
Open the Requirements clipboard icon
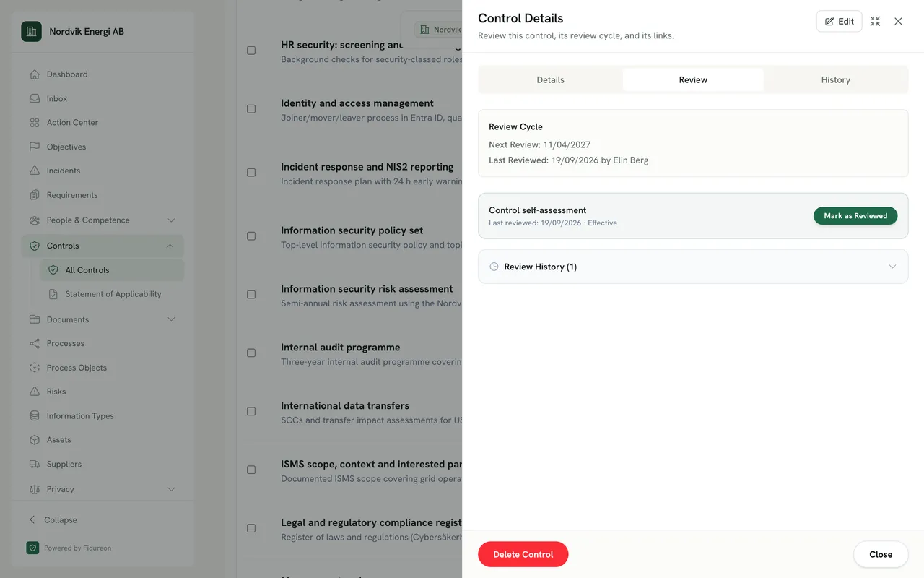[35, 195]
